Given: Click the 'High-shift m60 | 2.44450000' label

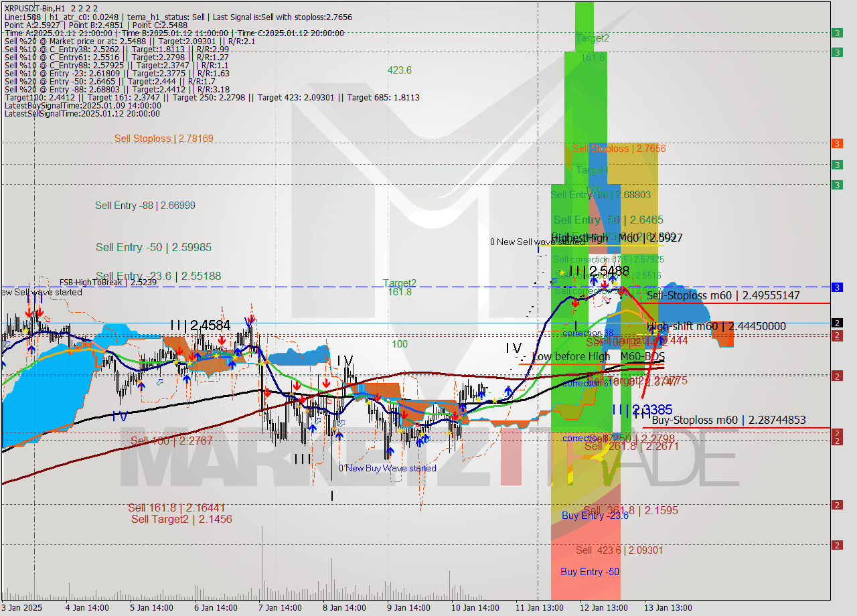Looking at the screenshot, I should tap(716, 326).
